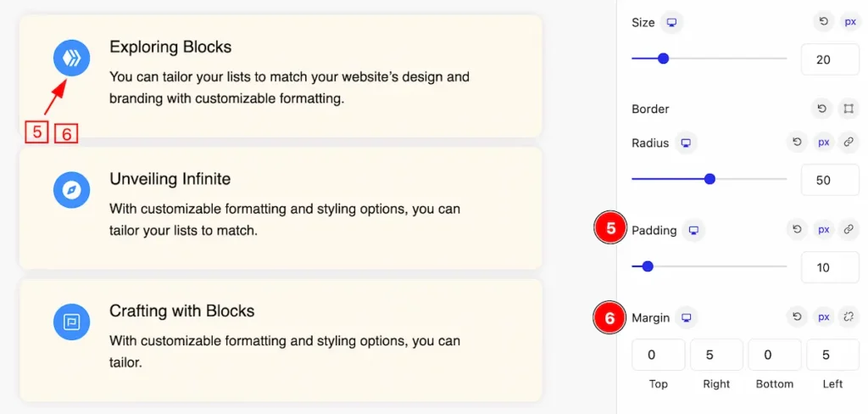Viewport: 868px width, 414px height.
Task: Change the Radius unit from px
Action: (824, 143)
